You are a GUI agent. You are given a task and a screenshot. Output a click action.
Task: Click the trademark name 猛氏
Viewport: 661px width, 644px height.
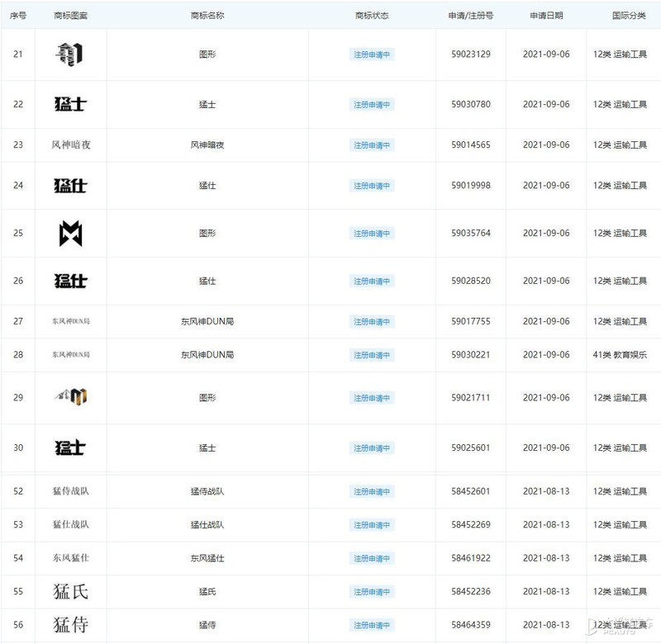coord(207,592)
